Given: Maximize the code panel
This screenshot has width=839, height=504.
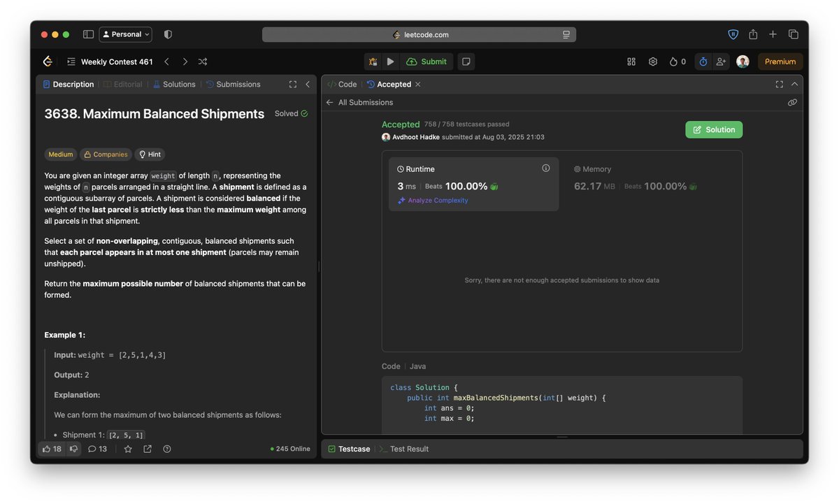Looking at the screenshot, I should [x=779, y=84].
